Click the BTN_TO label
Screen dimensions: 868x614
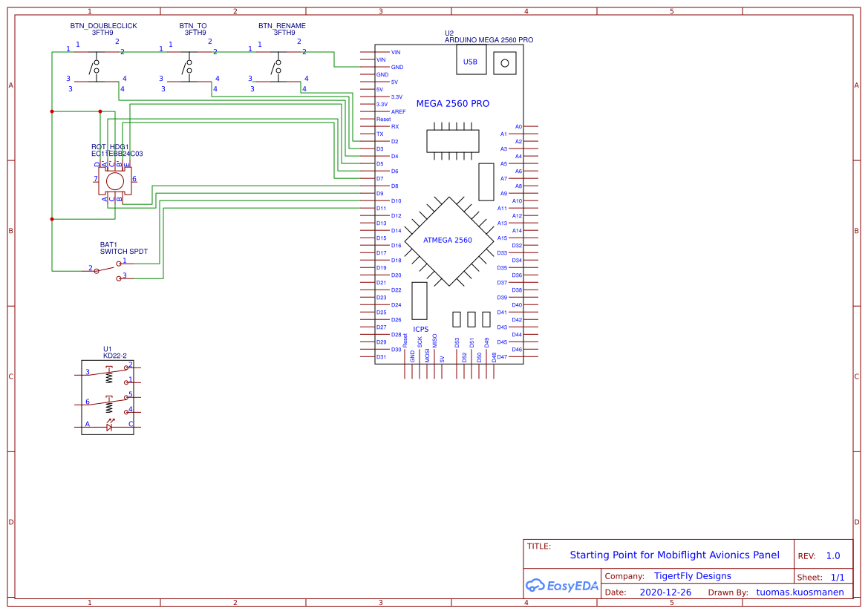point(193,26)
